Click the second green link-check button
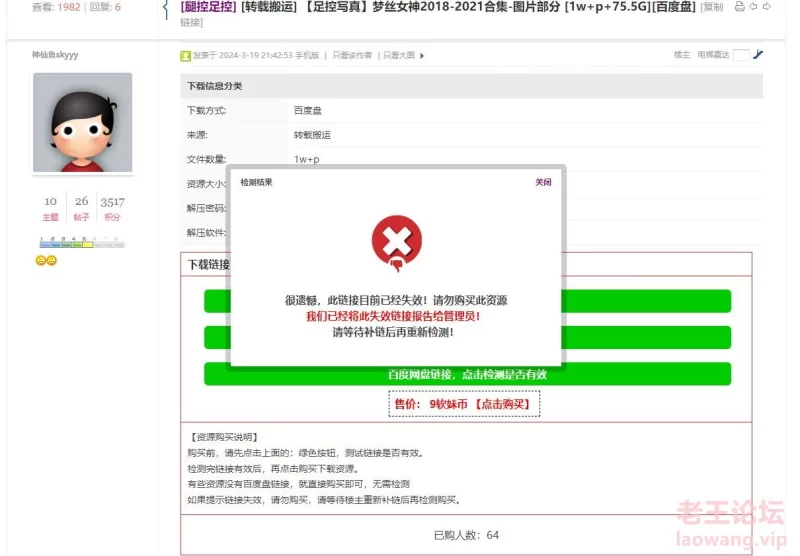 point(467,337)
